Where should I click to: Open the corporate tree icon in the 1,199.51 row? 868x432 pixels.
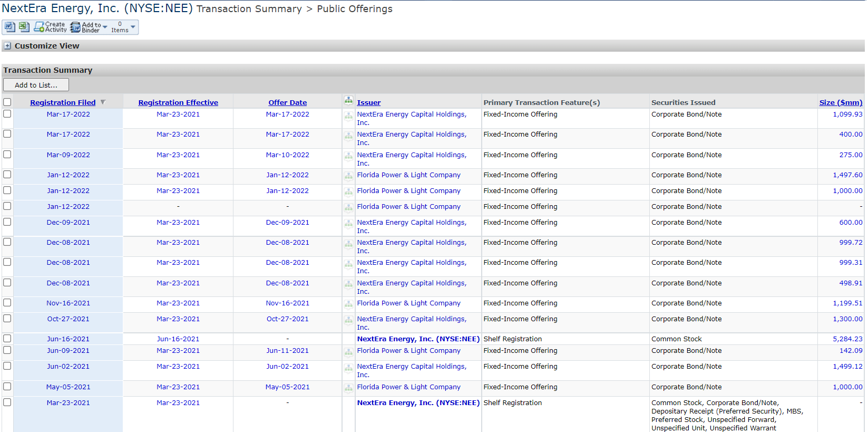[348, 305]
